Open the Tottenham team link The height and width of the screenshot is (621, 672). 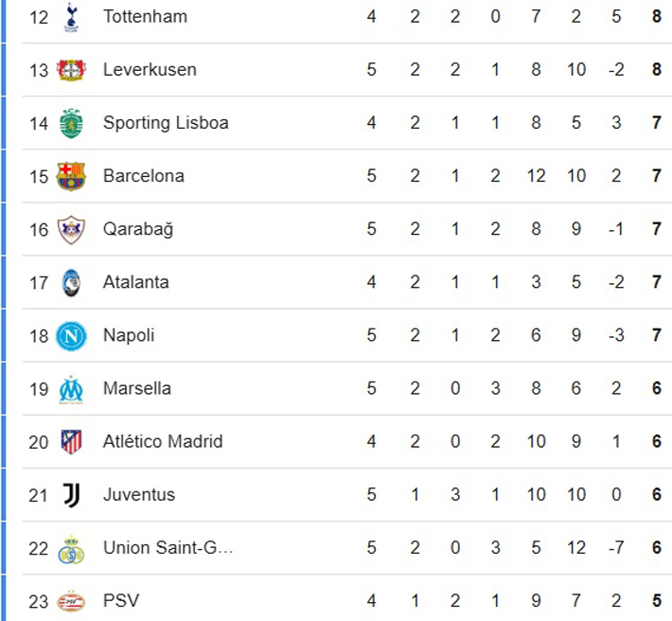145,17
